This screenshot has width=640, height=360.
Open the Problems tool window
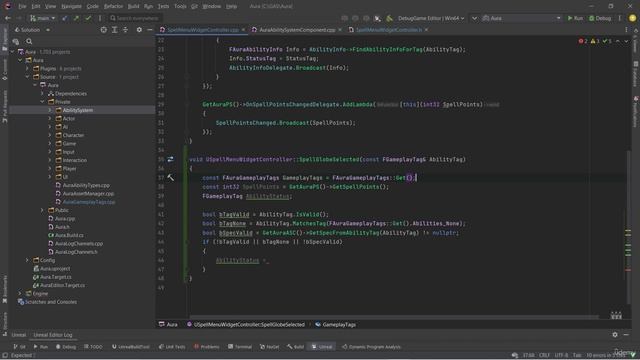tap(207, 347)
